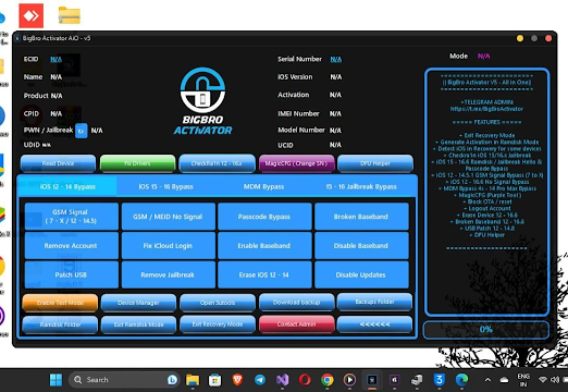
Task: Launch Brave browser from taskbar
Action: click(238, 380)
